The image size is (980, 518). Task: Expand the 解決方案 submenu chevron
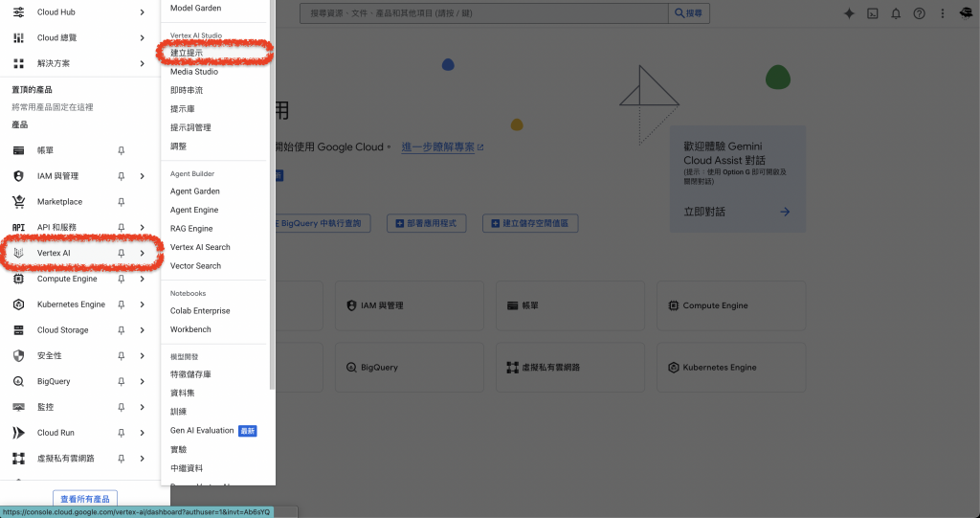coord(143,63)
